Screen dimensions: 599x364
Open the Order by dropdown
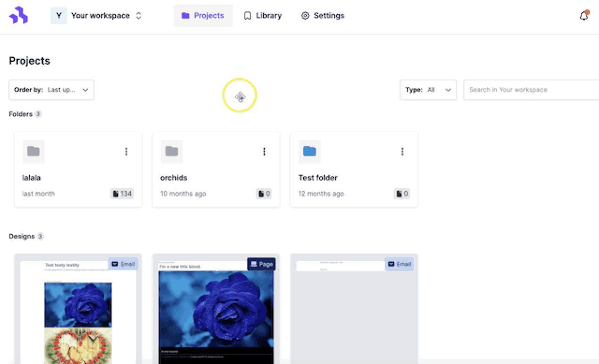pyautogui.click(x=51, y=90)
